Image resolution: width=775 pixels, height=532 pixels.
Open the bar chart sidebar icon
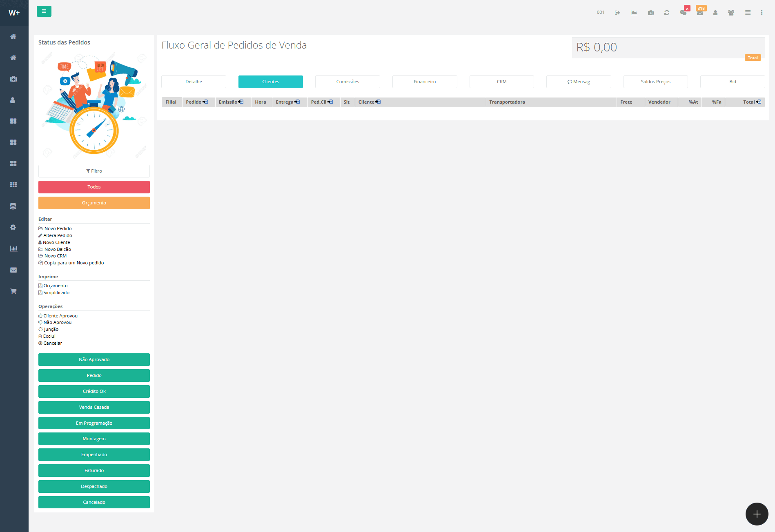coord(13,248)
